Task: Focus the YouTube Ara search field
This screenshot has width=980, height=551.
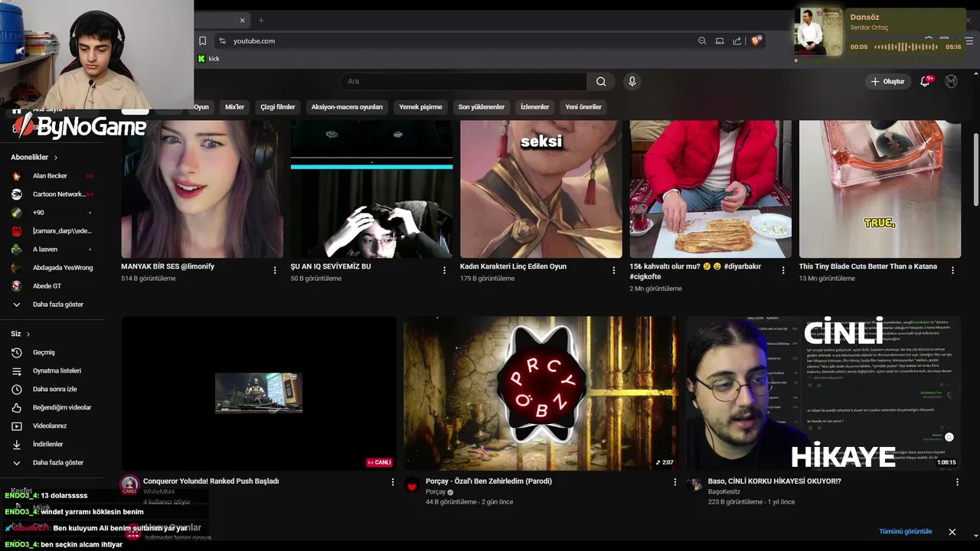Action: [463, 81]
